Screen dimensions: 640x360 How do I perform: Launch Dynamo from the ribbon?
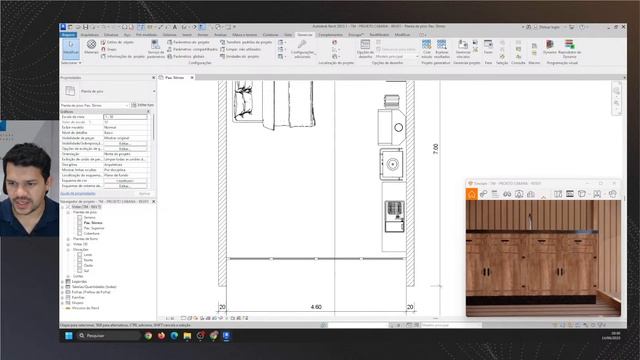(x=550, y=47)
